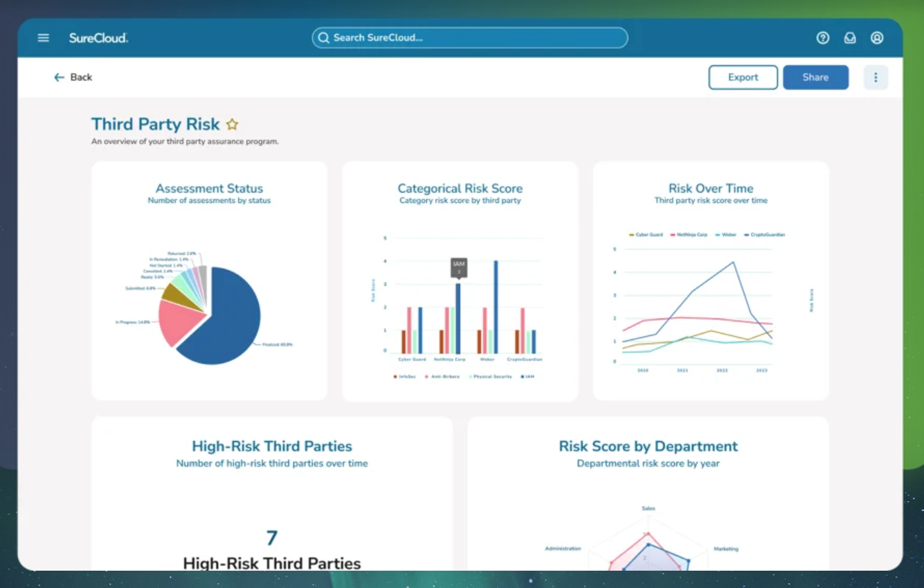Open the inbox notifications icon

[x=850, y=38]
